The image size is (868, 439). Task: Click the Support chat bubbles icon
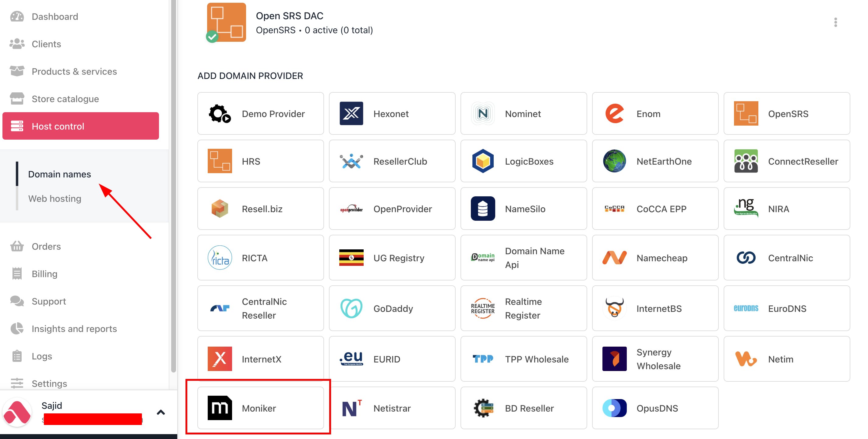17,301
